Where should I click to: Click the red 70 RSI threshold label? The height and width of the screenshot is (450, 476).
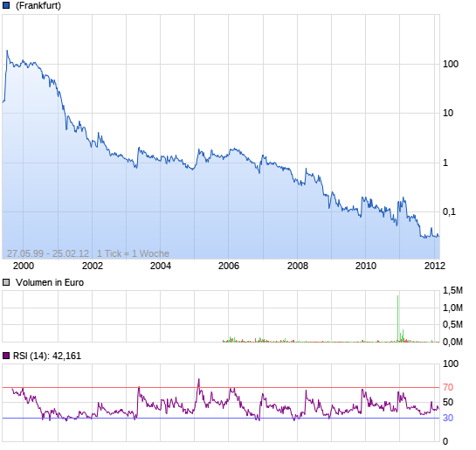coord(448,387)
